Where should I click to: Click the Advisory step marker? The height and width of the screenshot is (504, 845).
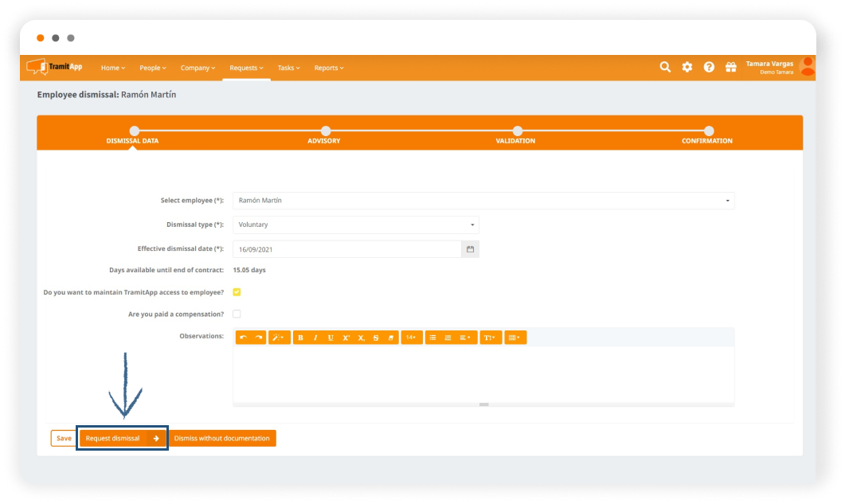325,131
